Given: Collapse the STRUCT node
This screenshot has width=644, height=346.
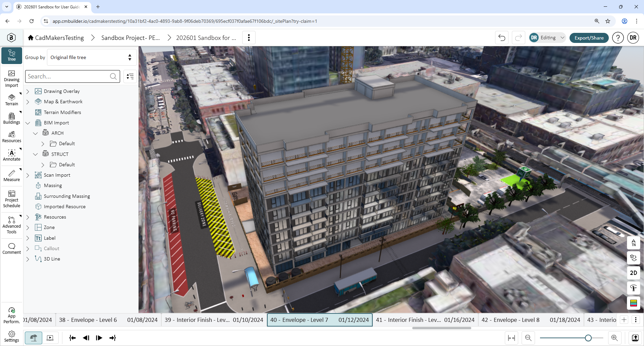Looking at the screenshot, I should click(35, 154).
